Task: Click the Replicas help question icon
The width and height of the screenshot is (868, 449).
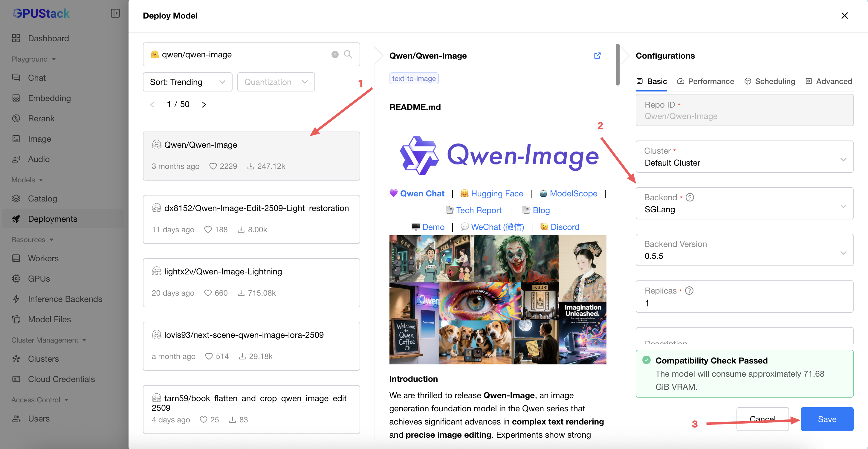Action: [x=689, y=291]
